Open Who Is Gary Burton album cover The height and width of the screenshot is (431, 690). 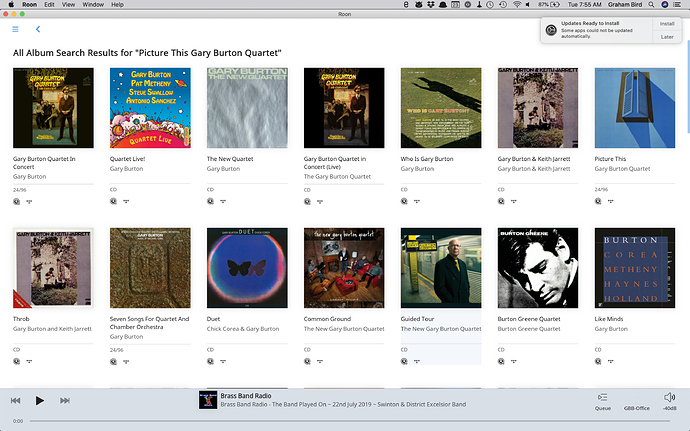tap(441, 108)
